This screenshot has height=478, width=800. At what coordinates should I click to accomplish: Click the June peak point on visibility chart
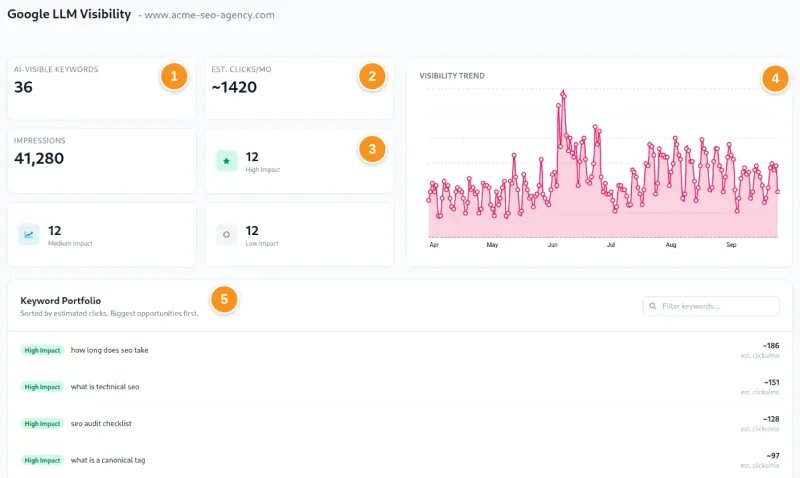(563, 93)
